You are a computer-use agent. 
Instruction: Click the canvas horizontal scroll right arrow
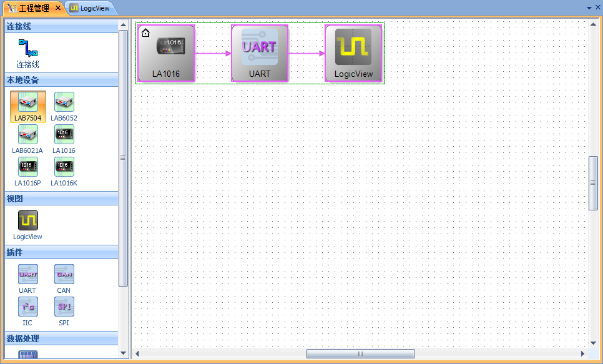[x=582, y=353]
